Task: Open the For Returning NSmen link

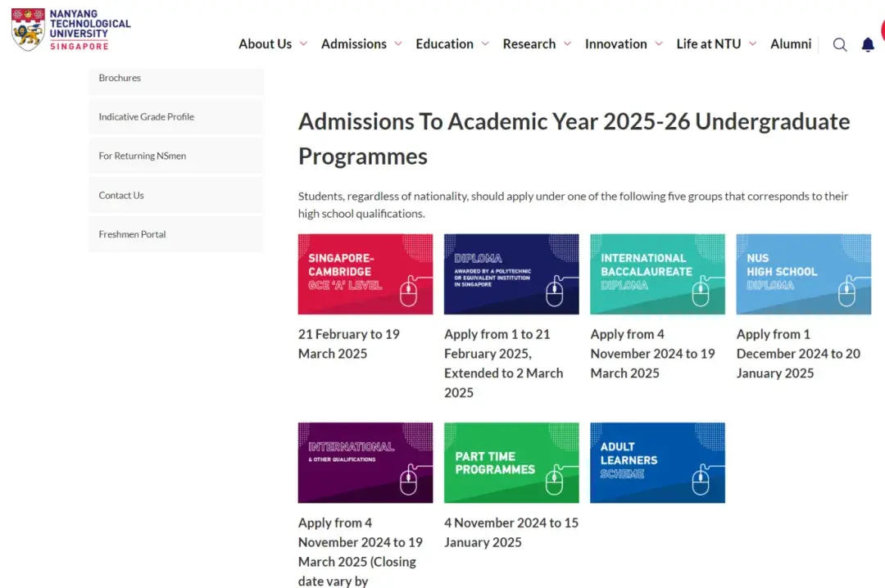Action: tap(143, 156)
